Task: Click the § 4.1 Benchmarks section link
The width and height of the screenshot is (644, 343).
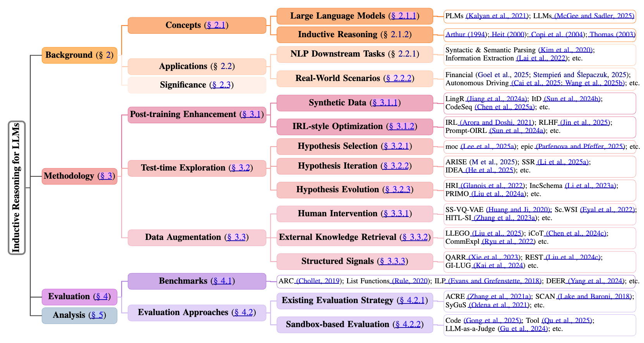Action: click(222, 281)
